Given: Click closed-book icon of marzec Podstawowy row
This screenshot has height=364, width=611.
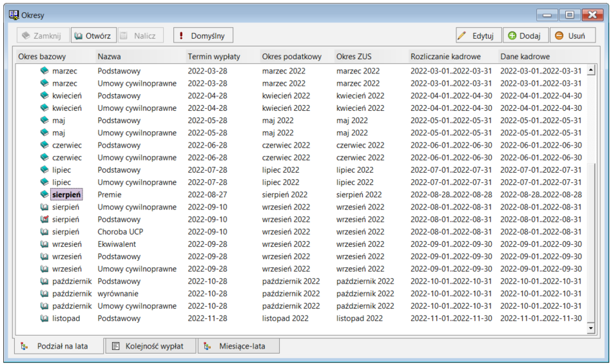Looking at the screenshot, I should [45, 71].
